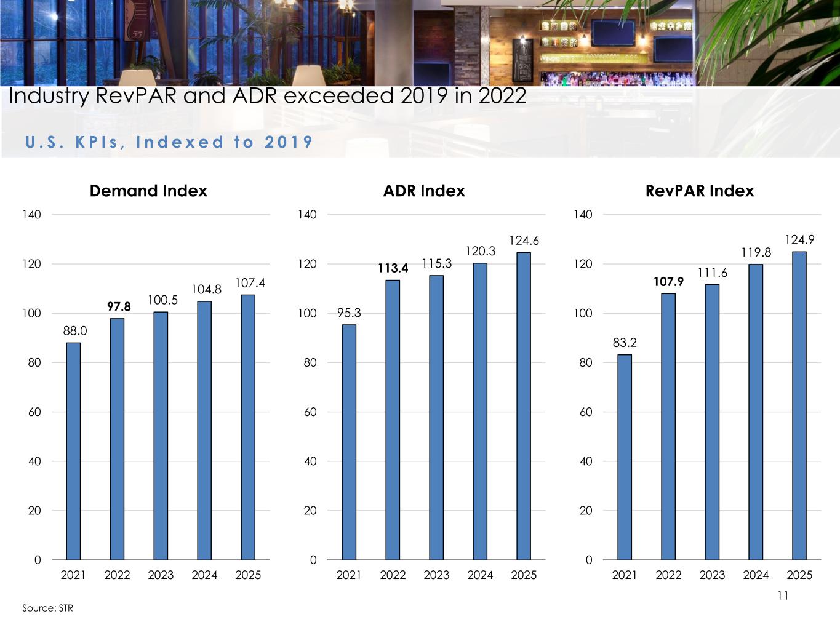This screenshot has width=840, height=630.
Task: Select the 88.0 data label
Action: coord(75,331)
